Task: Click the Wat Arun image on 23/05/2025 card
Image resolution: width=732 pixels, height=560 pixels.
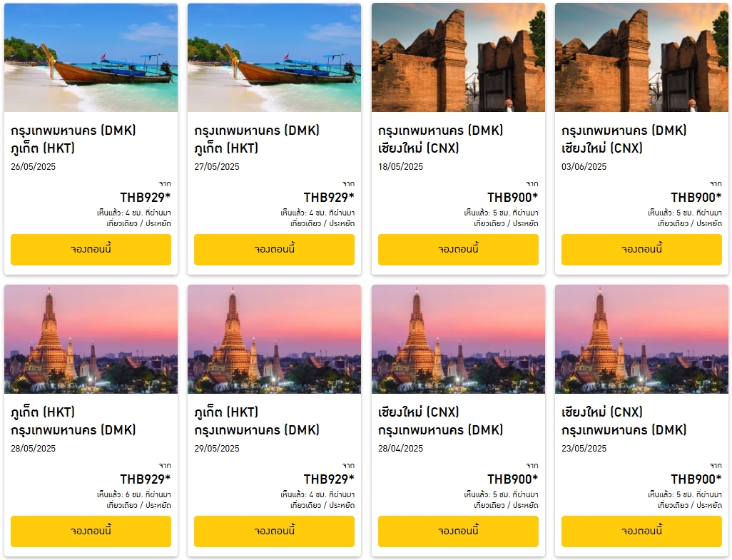Action: pyautogui.click(x=641, y=340)
